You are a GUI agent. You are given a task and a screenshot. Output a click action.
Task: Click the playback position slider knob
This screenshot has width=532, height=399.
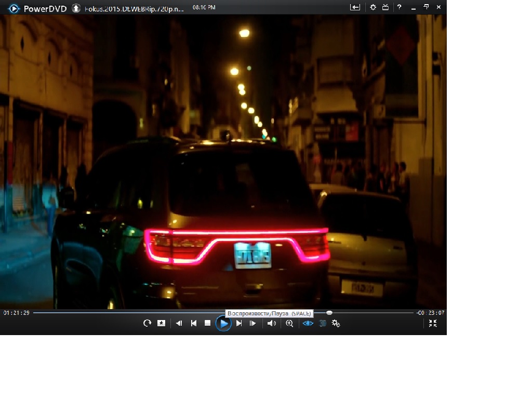329,312
